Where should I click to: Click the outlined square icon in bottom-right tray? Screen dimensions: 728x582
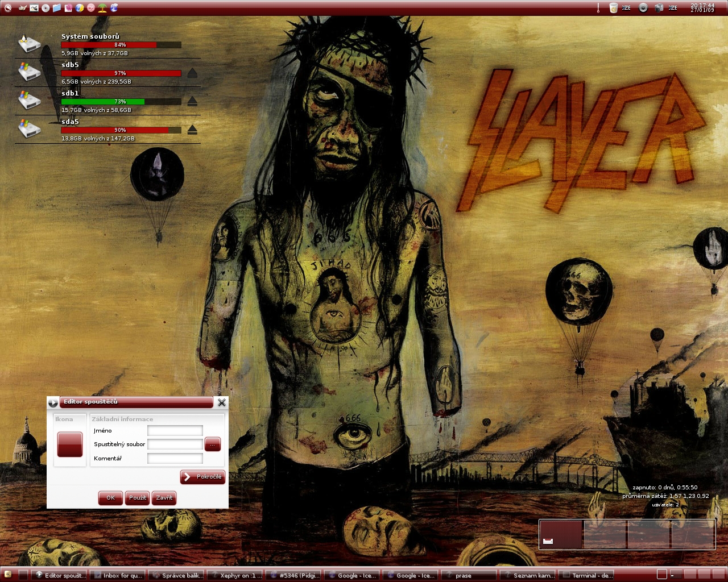coord(662,575)
